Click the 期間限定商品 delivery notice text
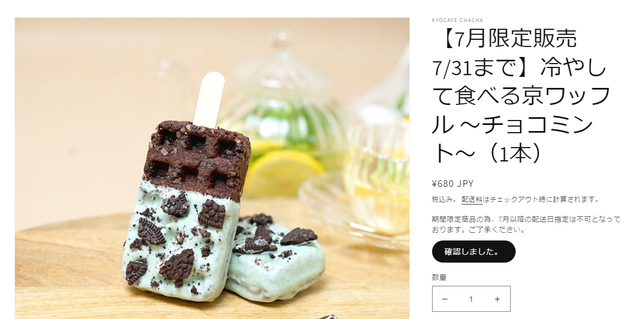Image resolution: width=644 pixels, height=319 pixels. 526,224
